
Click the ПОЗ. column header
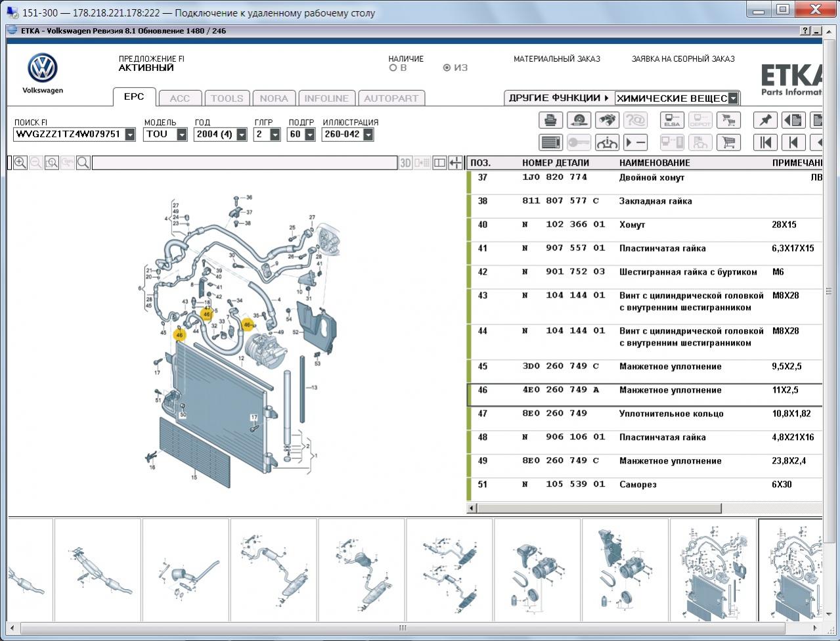click(481, 163)
